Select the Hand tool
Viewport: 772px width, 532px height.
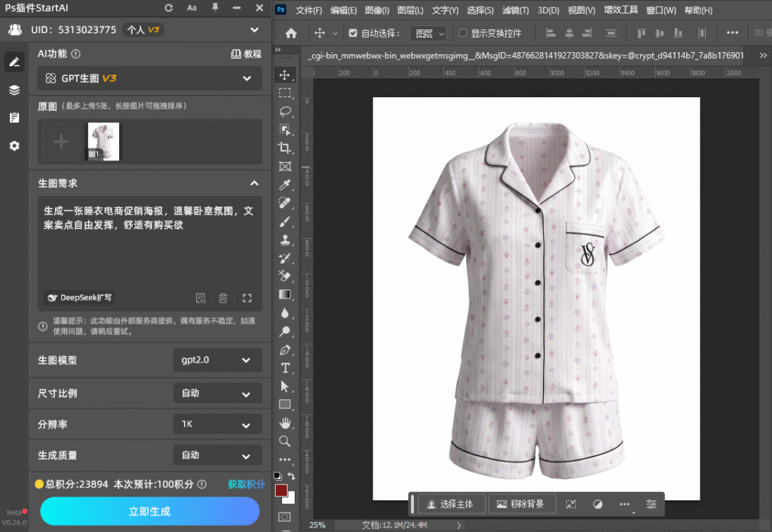pos(284,423)
